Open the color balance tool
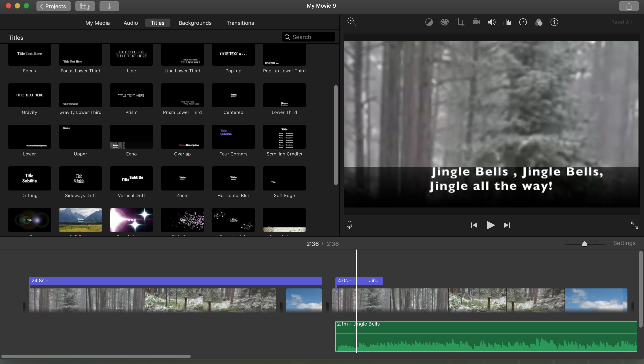 (x=429, y=22)
